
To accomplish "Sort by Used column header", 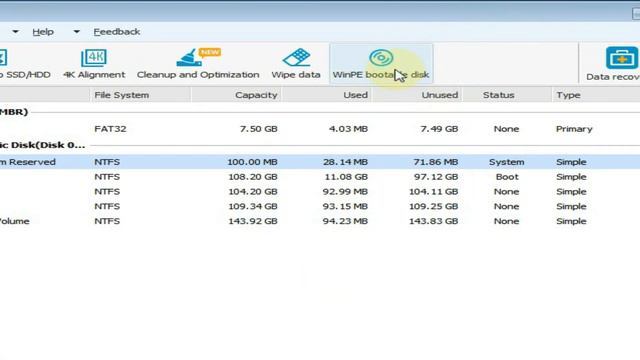I will 326,95.
